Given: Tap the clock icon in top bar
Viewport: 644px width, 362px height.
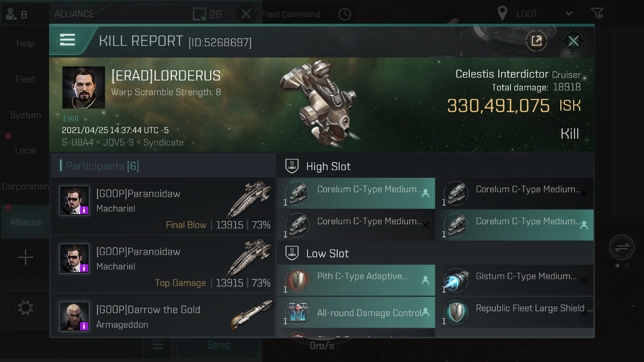Looking at the screenshot, I should (345, 14).
